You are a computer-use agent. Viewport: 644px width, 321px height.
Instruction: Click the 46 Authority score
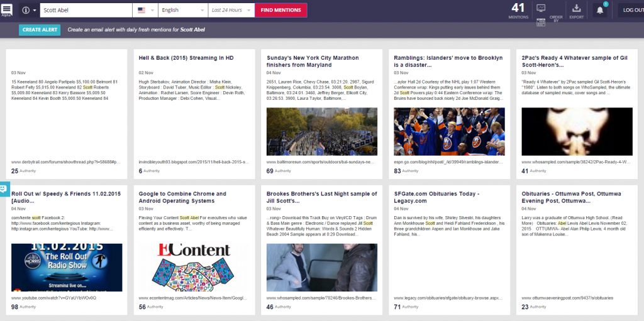(279, 307)
